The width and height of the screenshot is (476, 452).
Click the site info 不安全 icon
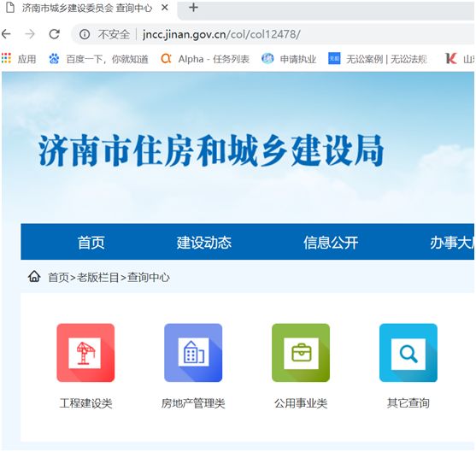[85, 34]
